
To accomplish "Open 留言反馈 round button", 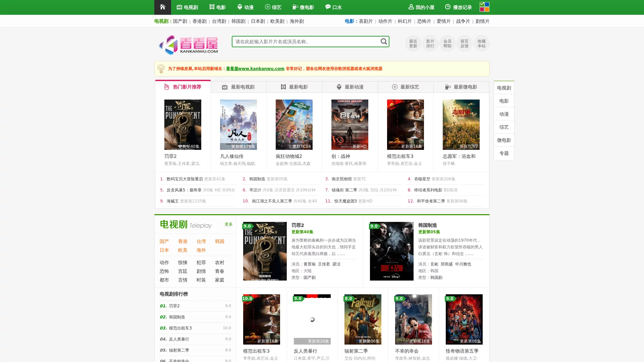I will 464,44.
